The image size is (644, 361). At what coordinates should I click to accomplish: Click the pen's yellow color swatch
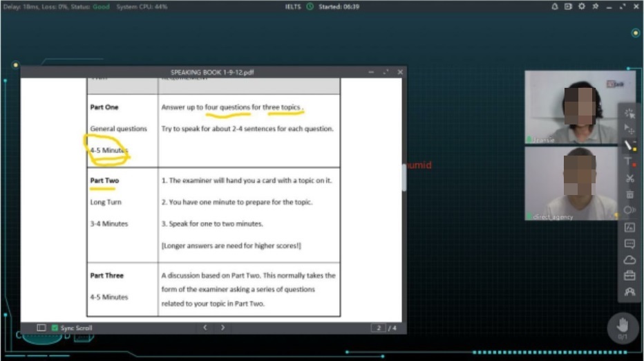634,149
